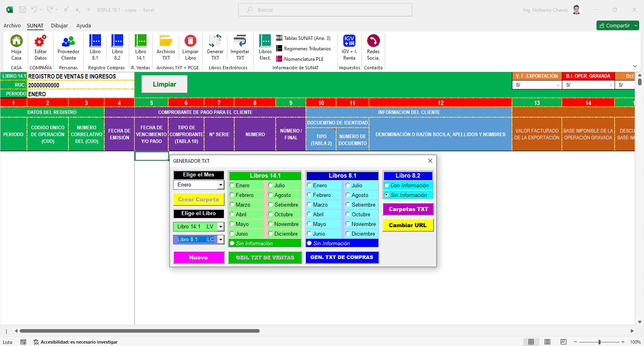Switch to Page Layout view icon
Screen dimensions: 644x346
click(547, 342)
